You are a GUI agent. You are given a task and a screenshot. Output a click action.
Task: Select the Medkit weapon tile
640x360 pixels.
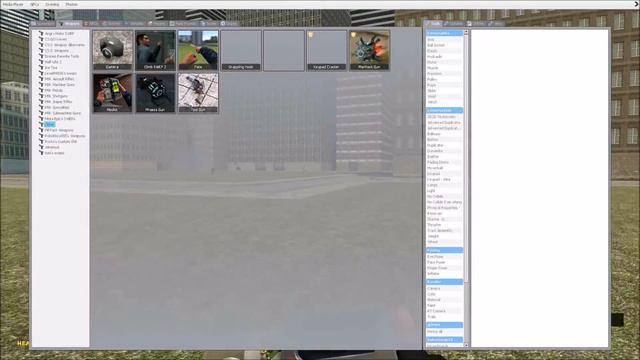[x=112, y=93]
